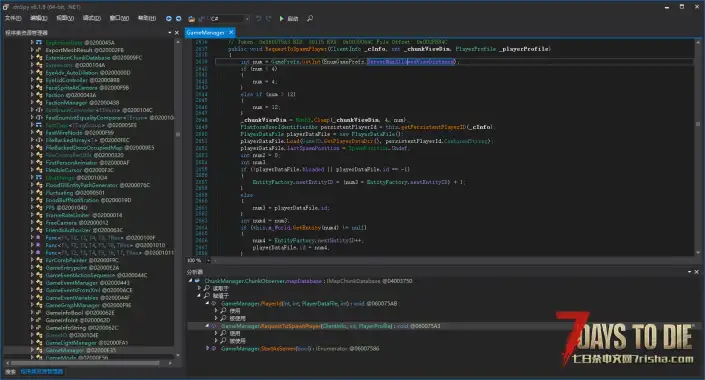The height and width of the screenshot is (380, 705).
Task: Switch to the GameManager tab
Action: (205, 32)
